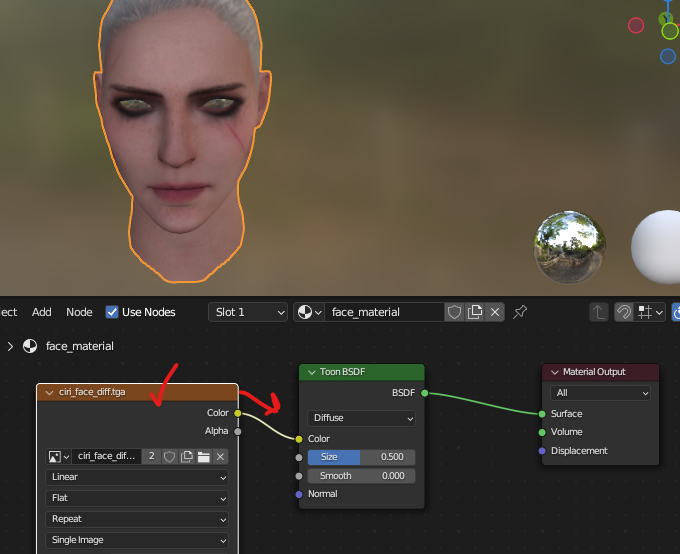680x554 pixels.
Task: Open image file with folder icon
Action: (203, 456)
